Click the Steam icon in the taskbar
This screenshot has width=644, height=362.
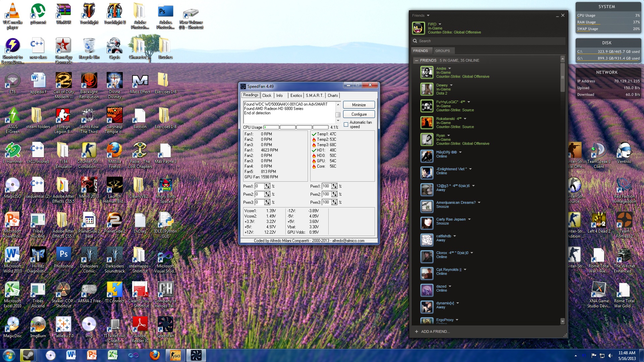[28, 355]
